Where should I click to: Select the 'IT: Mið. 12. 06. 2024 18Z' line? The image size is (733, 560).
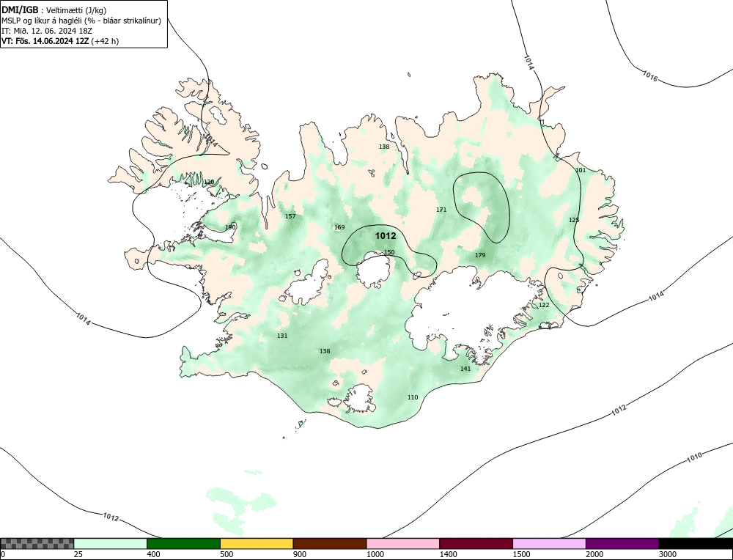click(x=47, y=31)
